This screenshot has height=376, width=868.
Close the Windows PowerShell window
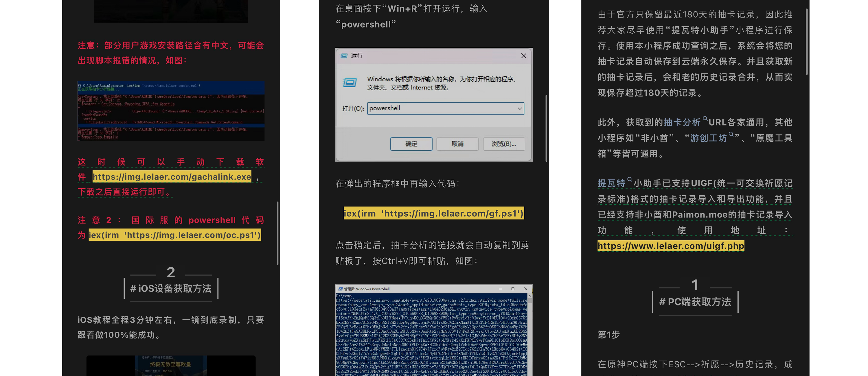pyautogui.click(x=526, y=289)
